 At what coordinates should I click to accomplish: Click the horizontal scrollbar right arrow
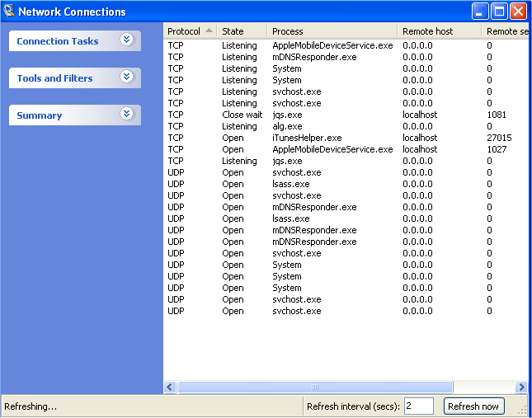pyautogui.click(x=521, y=387)
